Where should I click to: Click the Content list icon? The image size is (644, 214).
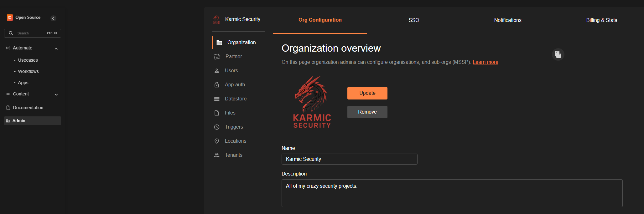coord(8,94)
